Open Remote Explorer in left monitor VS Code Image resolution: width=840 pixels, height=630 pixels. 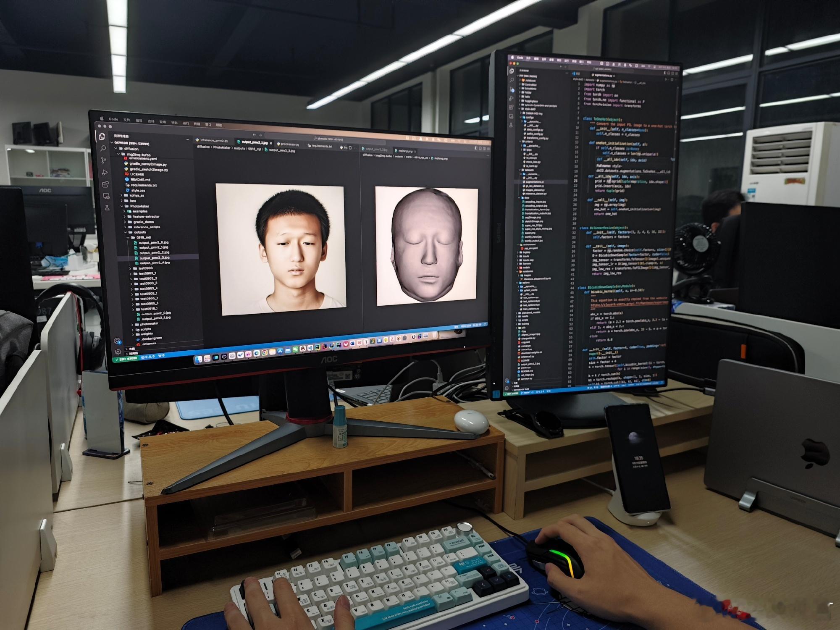[106, 196]
